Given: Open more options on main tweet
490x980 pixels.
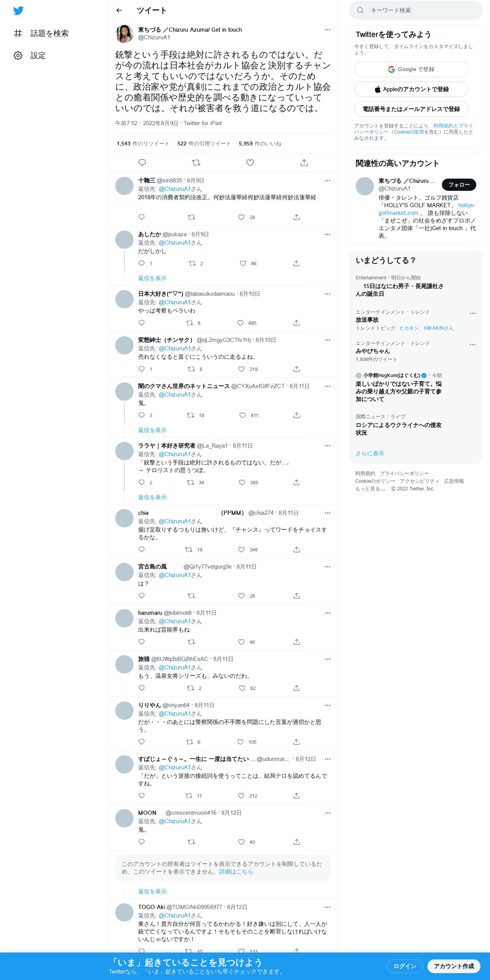Looking at the screenshot, I should pyautogui.click(x=327, y=30).
